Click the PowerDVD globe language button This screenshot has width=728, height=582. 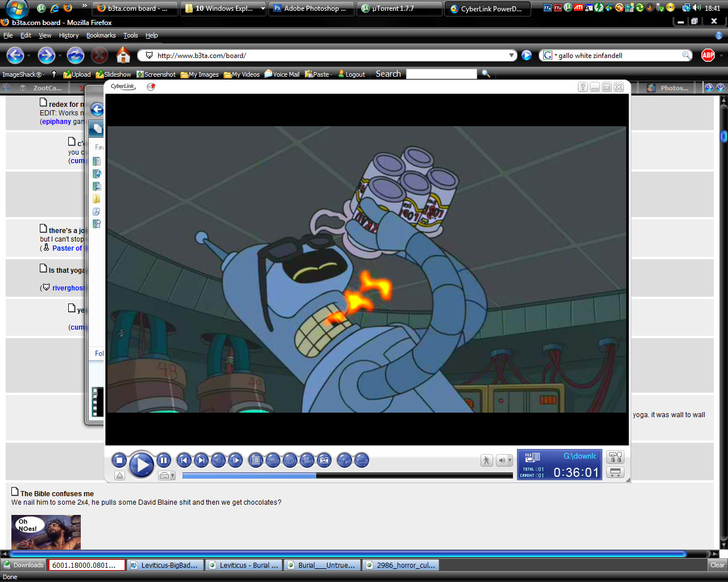[290, 460]
